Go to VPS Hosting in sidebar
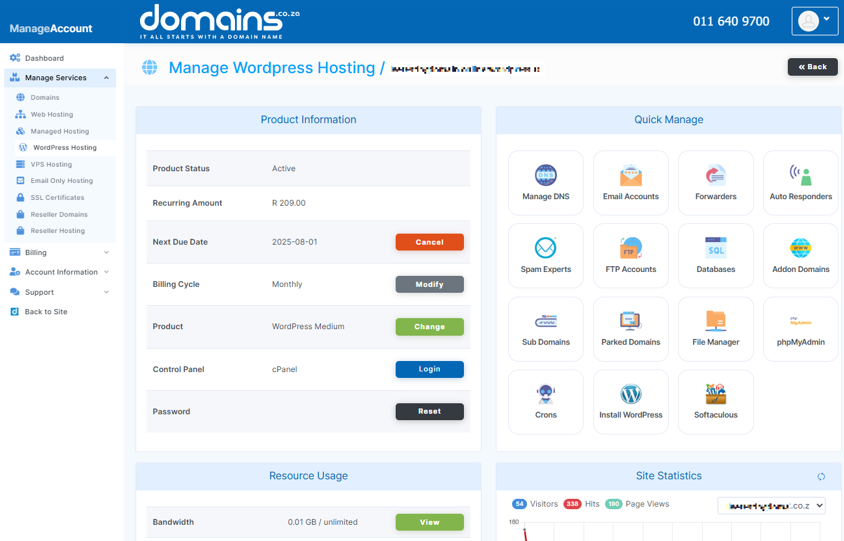 pyautogui.click(x=51, y=164)
